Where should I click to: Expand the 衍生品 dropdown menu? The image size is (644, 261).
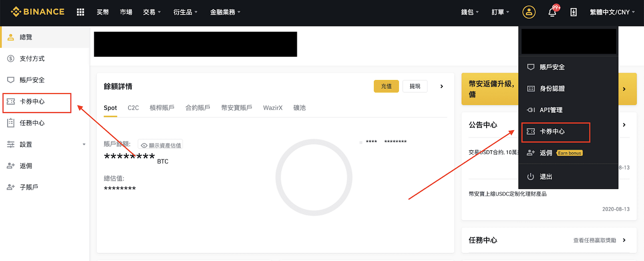point(185,12)
